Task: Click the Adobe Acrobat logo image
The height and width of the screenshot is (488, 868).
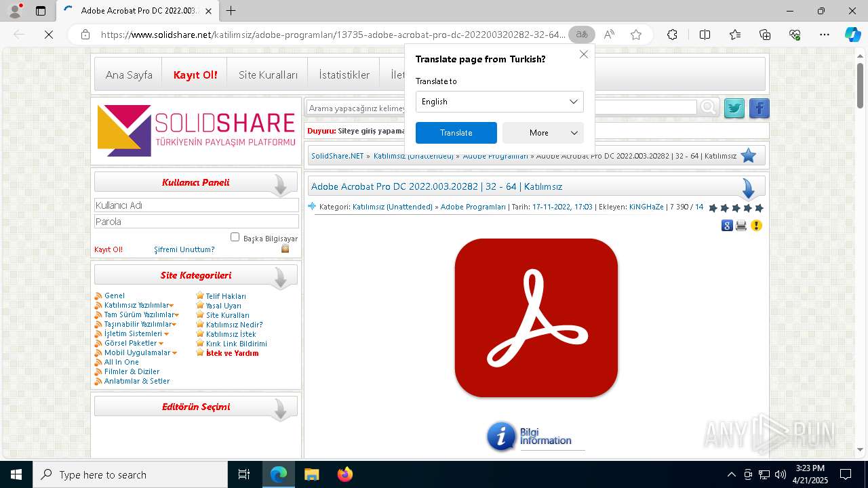Action: click(536, 318)
